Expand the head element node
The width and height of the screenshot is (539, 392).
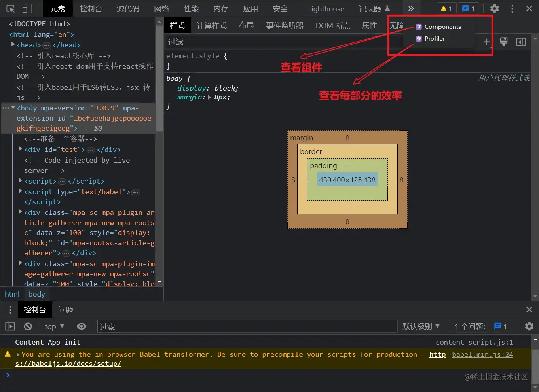13,45
